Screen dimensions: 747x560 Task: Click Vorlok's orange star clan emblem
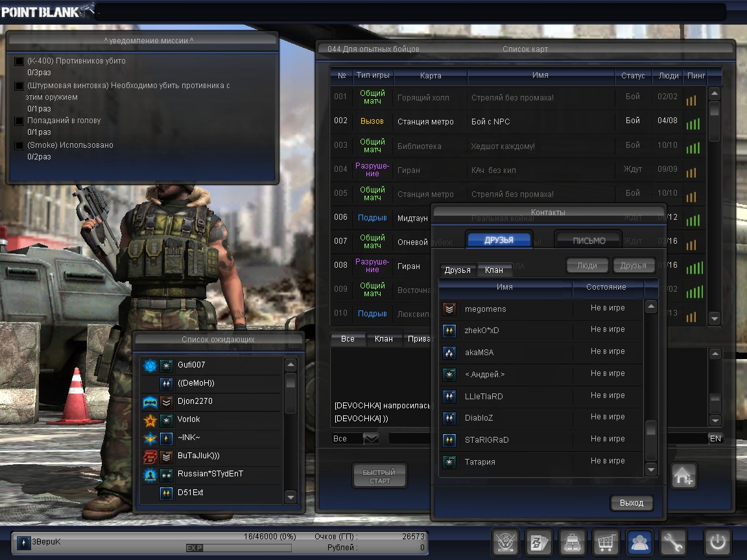tap(150, 420)
